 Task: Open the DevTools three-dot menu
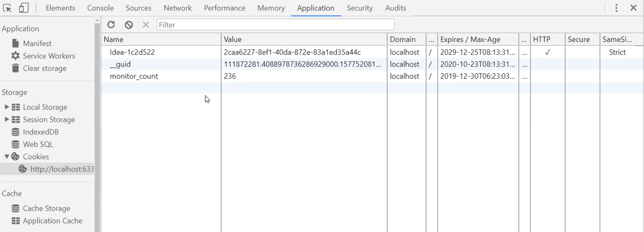(616, 8)
